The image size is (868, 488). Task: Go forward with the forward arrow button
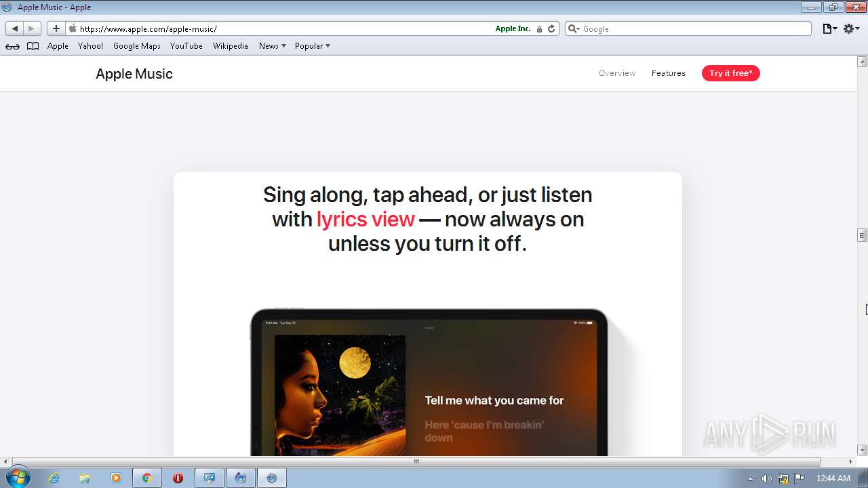pos(32,28)
